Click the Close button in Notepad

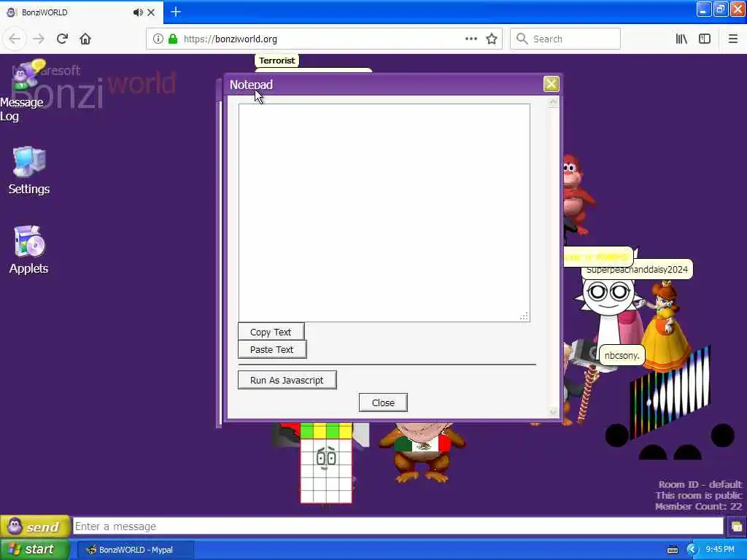(x=383, y=402)
